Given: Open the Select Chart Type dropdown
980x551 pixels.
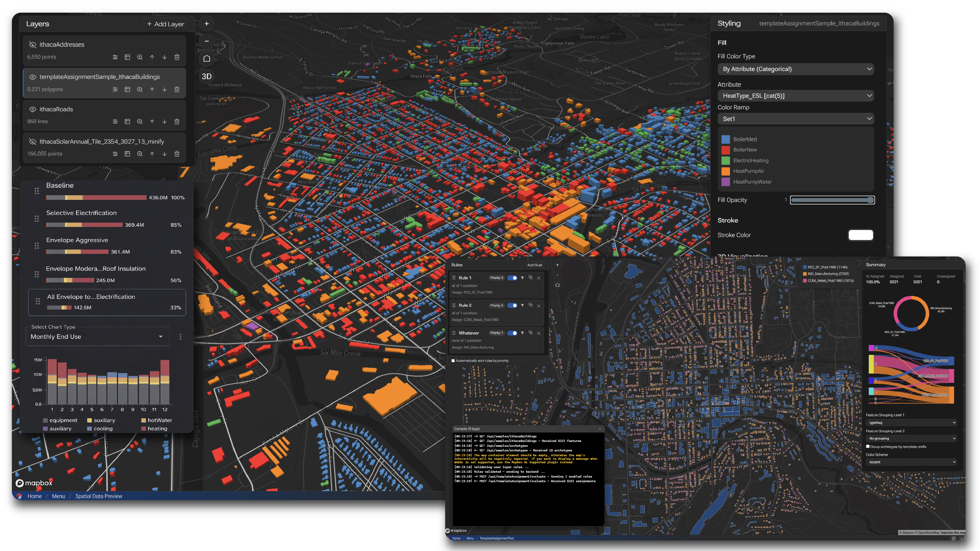Looking at the screenshot, I should [97, 337].
